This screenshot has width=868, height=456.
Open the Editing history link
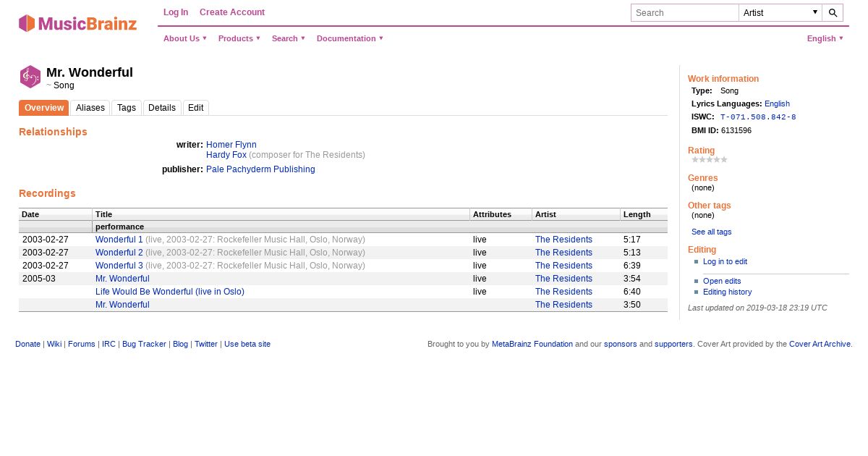(727, 292)
